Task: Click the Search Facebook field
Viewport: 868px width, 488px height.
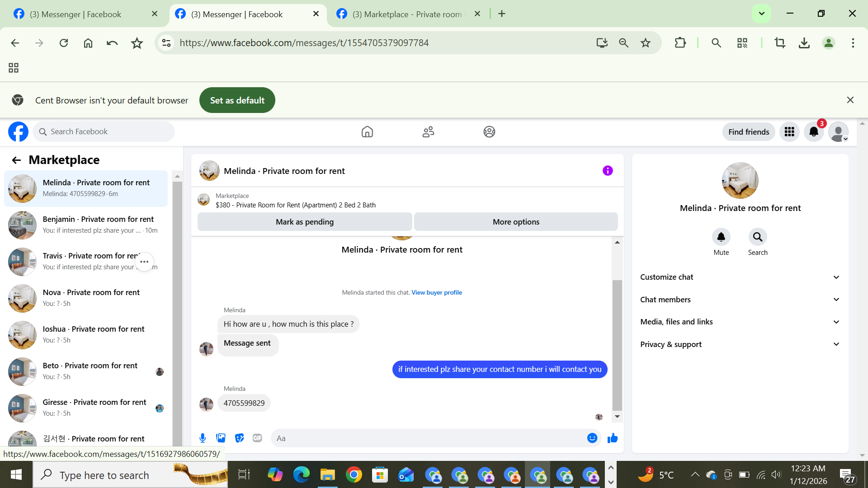Action: coord(104,131)
